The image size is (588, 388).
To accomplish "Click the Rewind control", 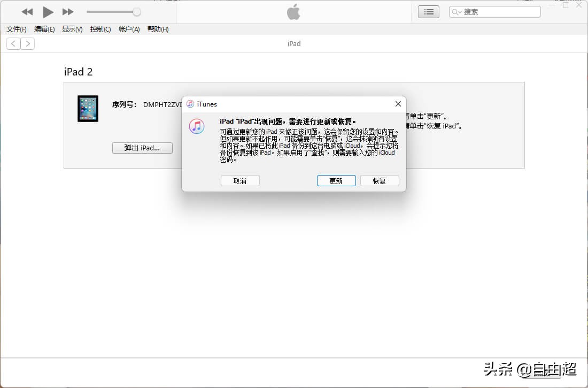I will point(27,12).
